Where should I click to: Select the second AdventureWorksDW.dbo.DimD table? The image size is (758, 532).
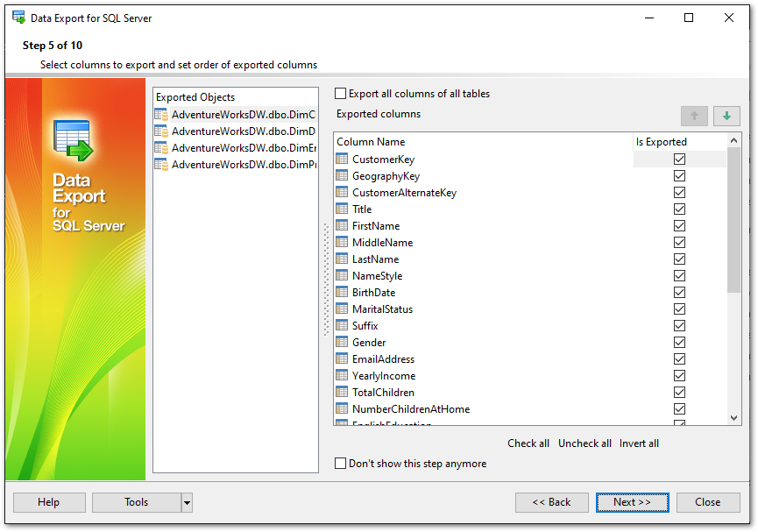[x=243, y=131]
